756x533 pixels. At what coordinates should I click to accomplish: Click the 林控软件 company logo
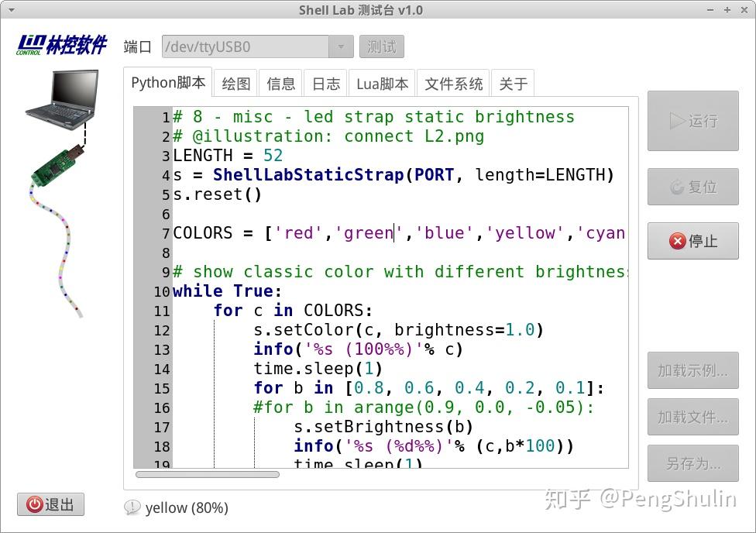coord(63,44)
